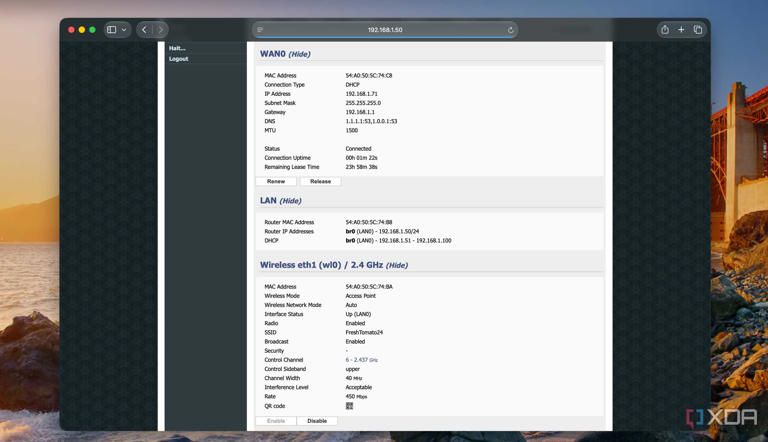Select the Rate 450 Mbps value
The height and width of the screenshot is (442, 768).
356,396
